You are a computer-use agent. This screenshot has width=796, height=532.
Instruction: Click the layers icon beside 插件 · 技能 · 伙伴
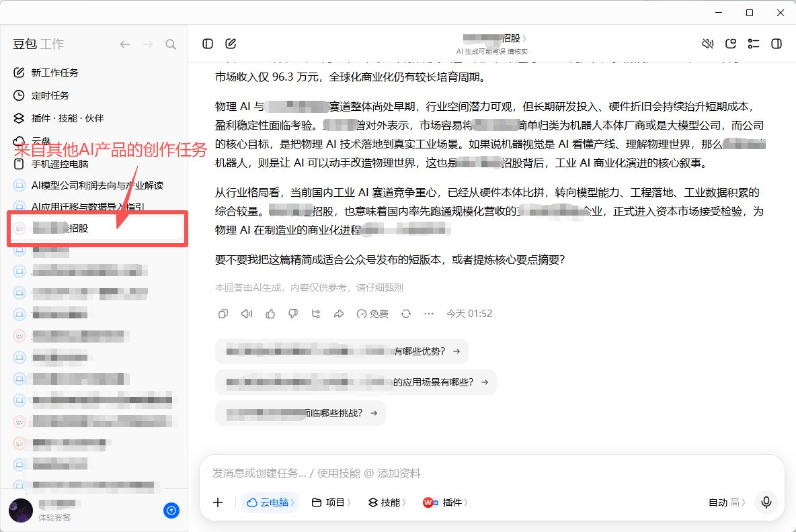point(19,118)
